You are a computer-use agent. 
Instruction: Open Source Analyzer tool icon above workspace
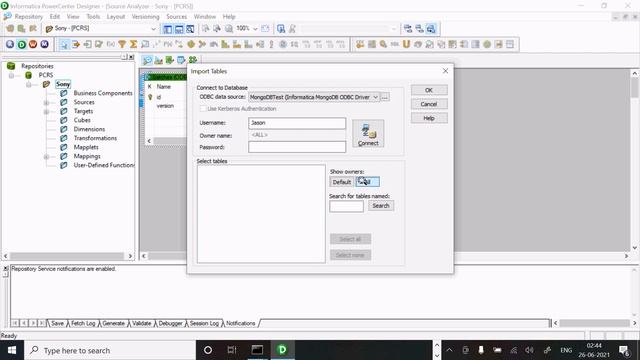147,60
